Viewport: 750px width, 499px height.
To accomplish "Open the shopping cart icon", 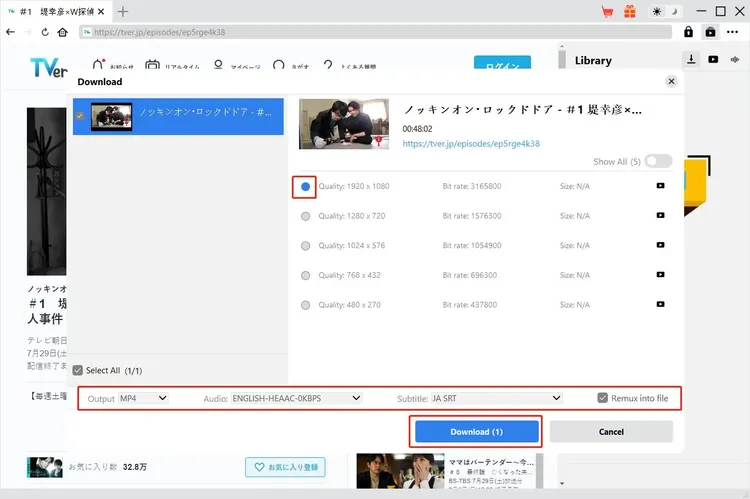I will 607,12.
